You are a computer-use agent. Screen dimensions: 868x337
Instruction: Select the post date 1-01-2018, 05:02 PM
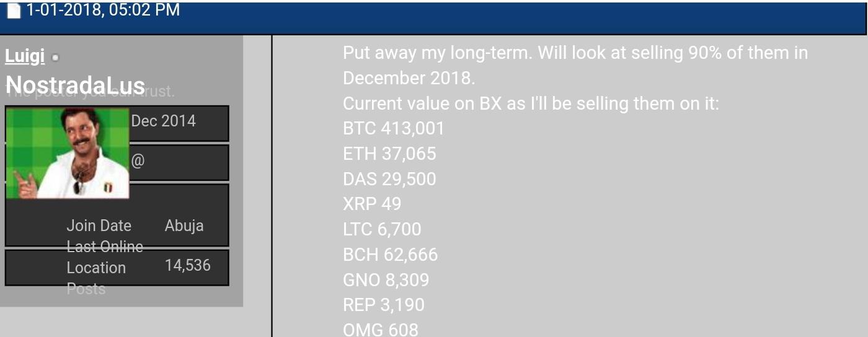click(x=103, y=10)
